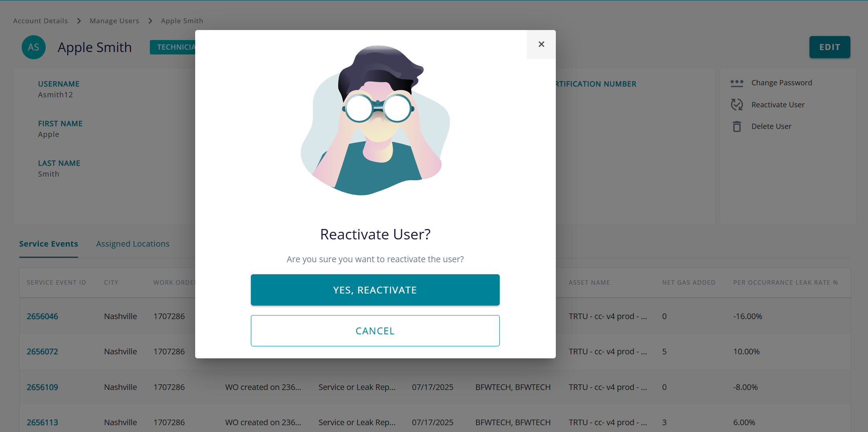Click username value Asmith12
Image resolution: width=868 pixels, height=432 pixels.
[55, 95]
